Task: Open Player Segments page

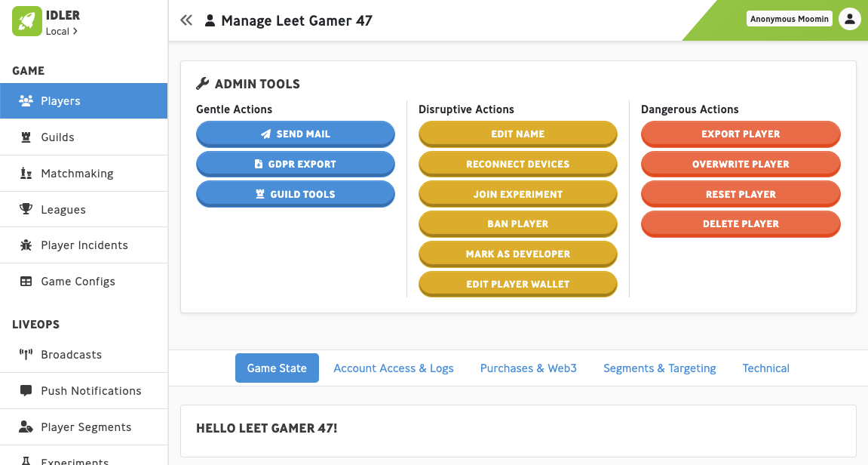Action: point(84,427)
